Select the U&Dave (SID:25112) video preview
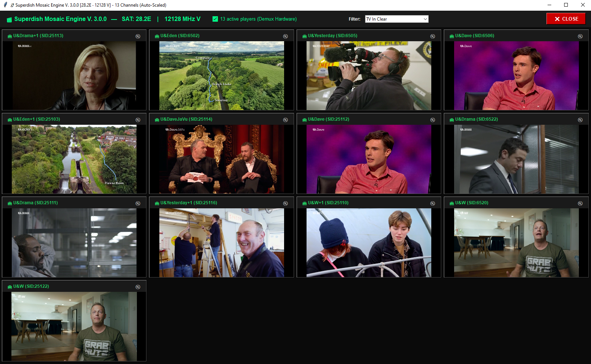 (369, 159)
